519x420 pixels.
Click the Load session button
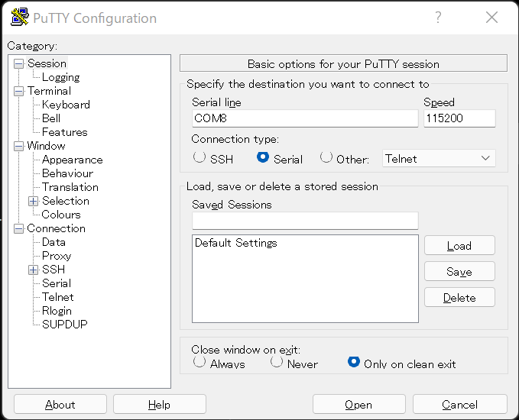coord(459,245)
